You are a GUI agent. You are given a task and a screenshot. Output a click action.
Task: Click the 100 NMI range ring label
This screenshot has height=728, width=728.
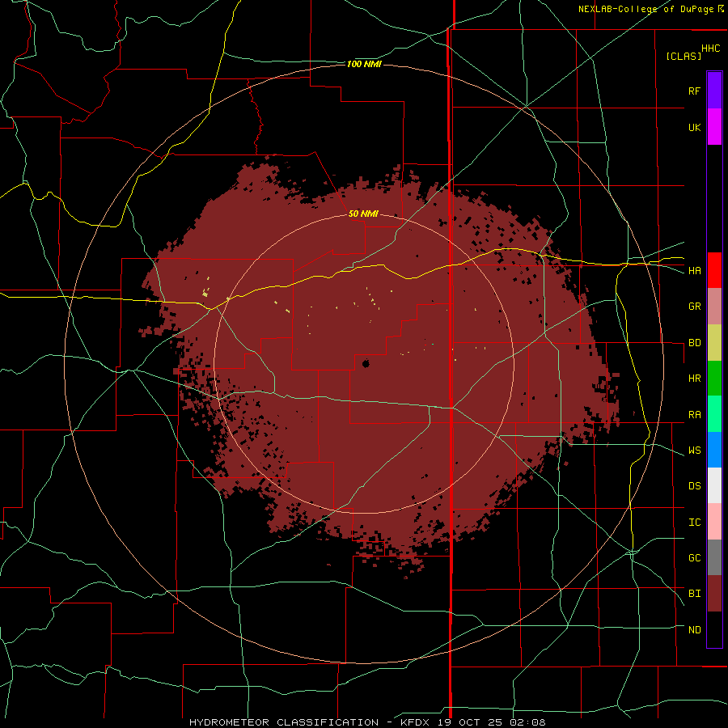[364, 64]
